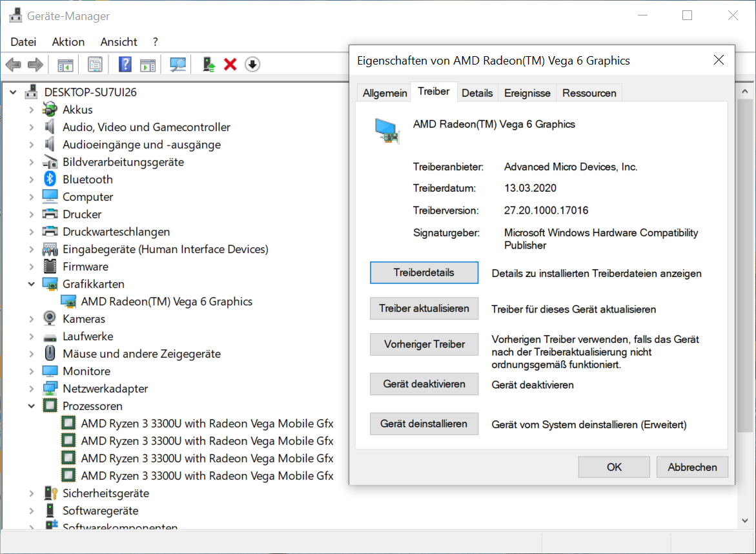Click Treiber aktualisieren button

pos(424,309)
